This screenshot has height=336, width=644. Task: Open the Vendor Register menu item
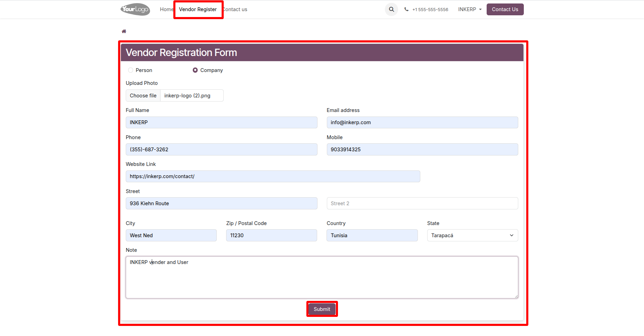click(x=198, y=9)
